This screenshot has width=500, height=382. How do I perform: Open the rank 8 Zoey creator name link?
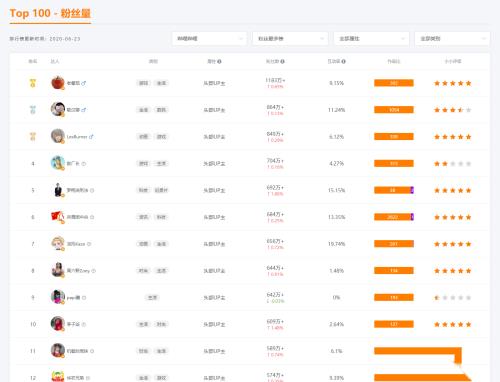[x=78, y=271]
